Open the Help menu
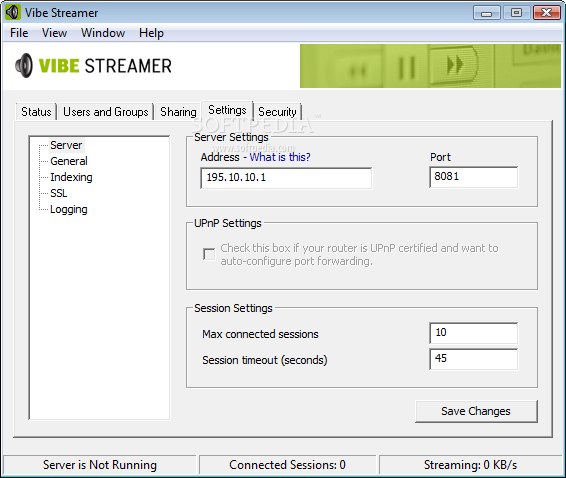The width and height of the screenshot is (566, 478). tap(151, 33)
